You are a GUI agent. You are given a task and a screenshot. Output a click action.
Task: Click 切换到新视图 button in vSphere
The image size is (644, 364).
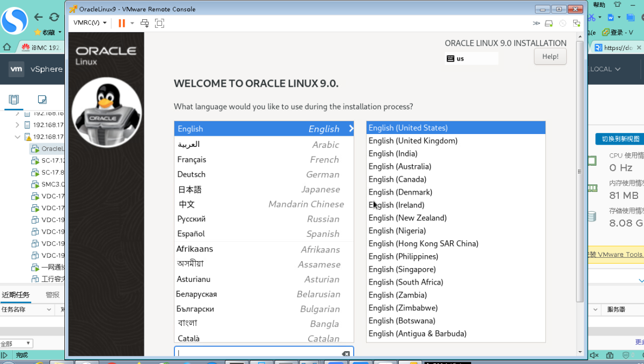(620, 139)
